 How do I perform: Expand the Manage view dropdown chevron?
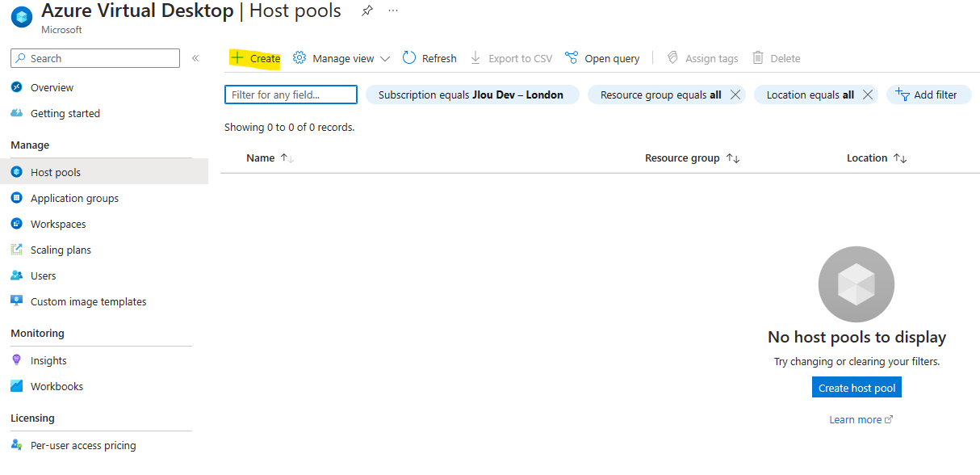point(384,58)
